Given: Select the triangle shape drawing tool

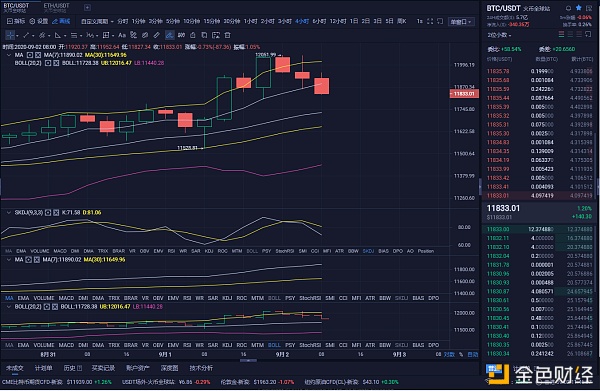Looking at the screenshot, I should click(x=58, y=35).
